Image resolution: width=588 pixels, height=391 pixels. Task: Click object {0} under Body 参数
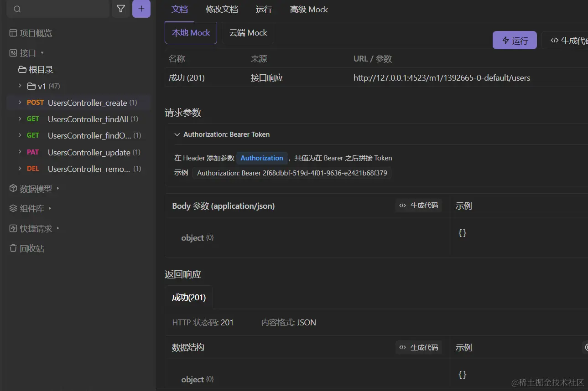coord(198,238)
